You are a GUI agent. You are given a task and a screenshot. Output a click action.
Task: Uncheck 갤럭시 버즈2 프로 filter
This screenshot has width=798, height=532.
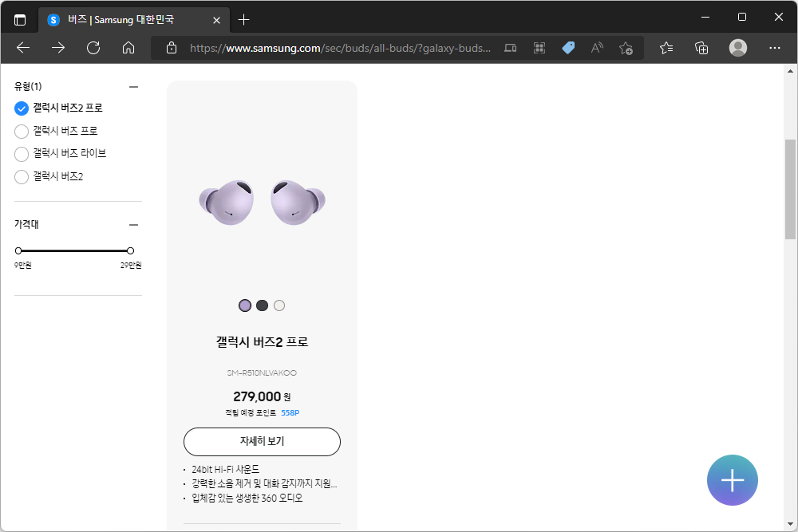click(22, 108)
